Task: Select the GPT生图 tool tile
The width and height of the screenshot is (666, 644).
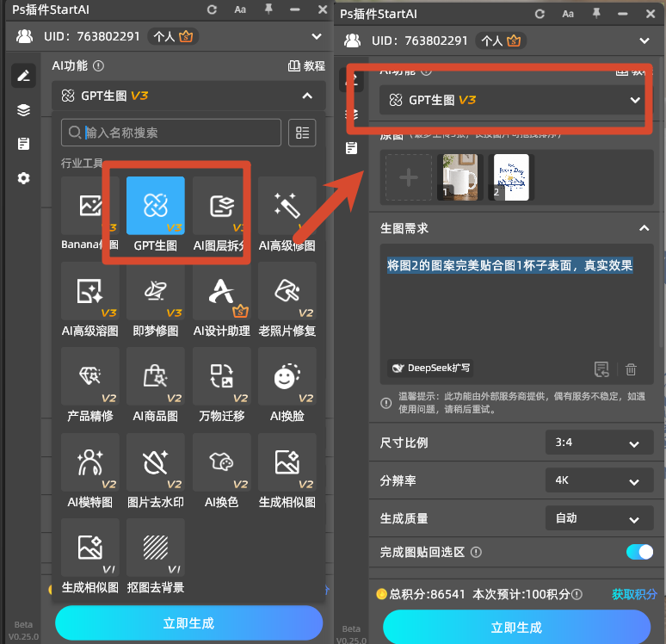Action: 156,206
